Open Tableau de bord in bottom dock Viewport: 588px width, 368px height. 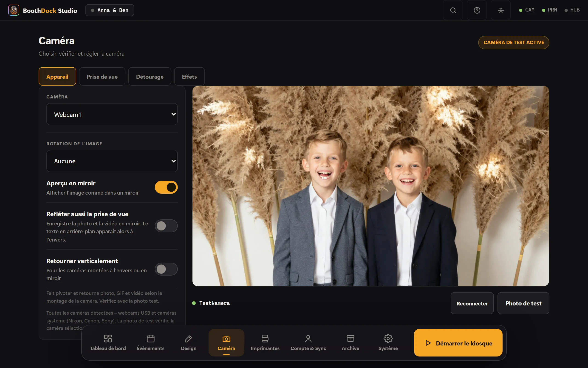(x=108, y=343)
